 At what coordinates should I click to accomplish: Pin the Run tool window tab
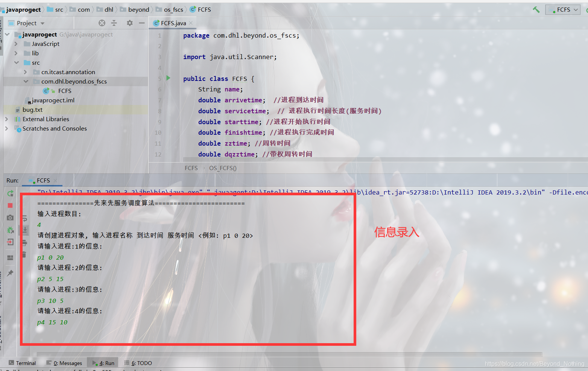click(x=10, y=273)
